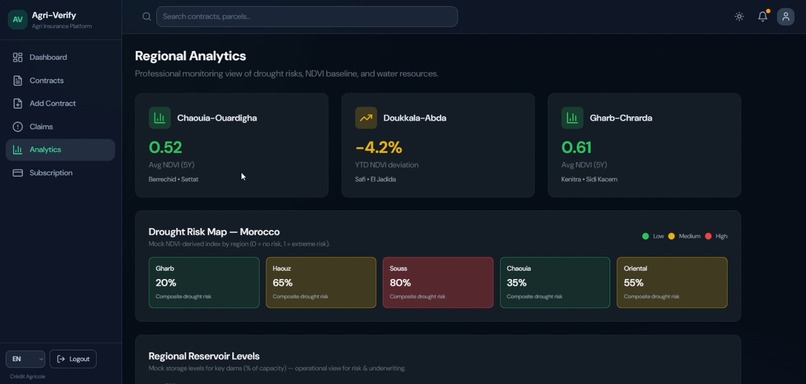Screen dimensions: 806x384
Task: Click the Gharb-Chrarda green chart icon
Action: tap(572, 118)
